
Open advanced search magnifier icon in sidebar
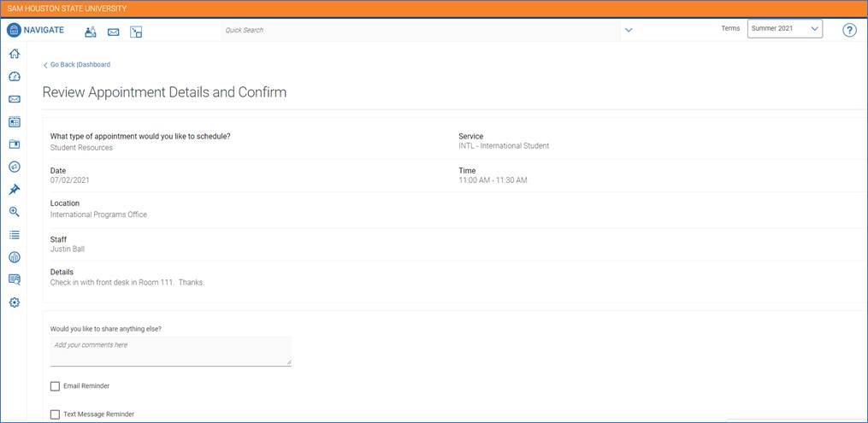(14, 212)
